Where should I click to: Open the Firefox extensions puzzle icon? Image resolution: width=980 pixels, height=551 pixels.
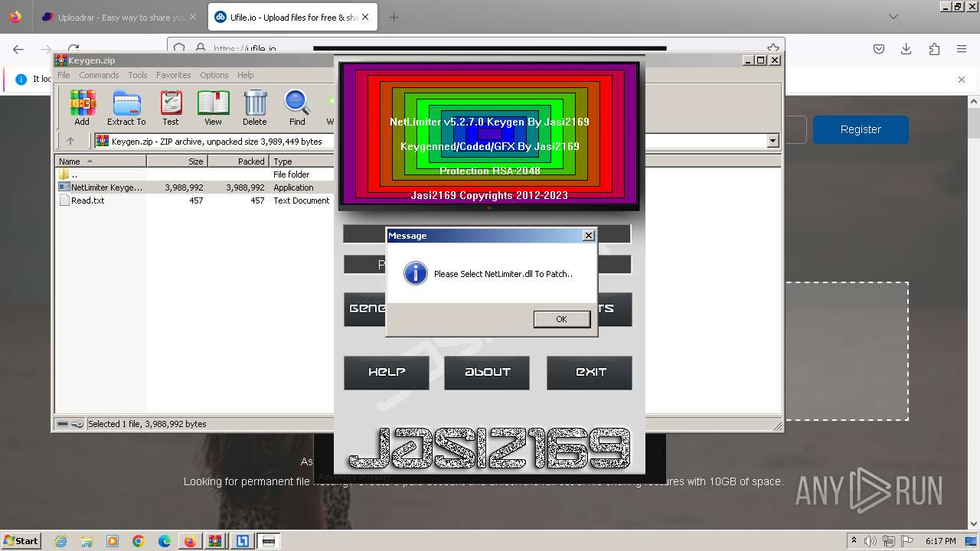pyautogui.click(x=934, y=49)
